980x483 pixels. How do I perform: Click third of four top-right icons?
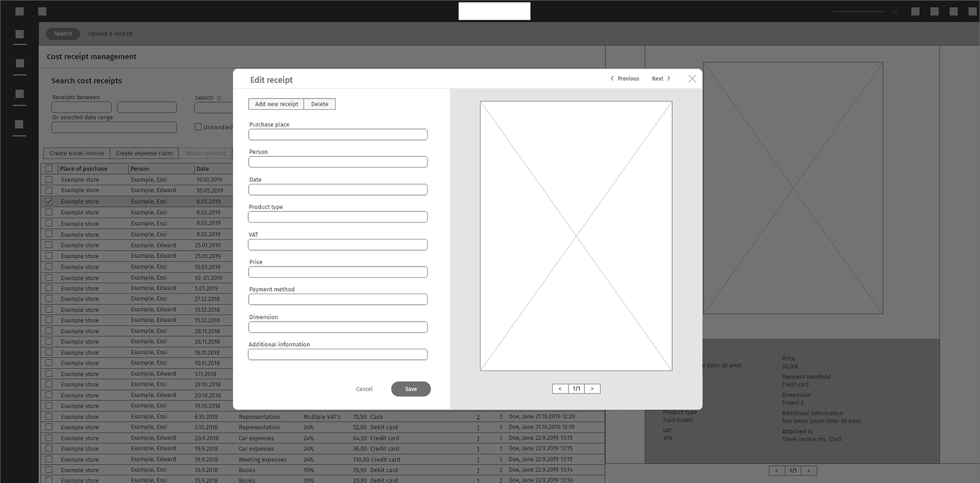tap(953, 11)
